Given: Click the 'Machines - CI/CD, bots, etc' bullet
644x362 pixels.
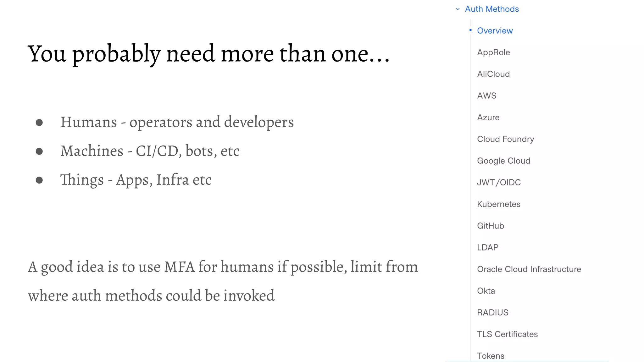Looking at the screenshot, I should tap(150, 151).
